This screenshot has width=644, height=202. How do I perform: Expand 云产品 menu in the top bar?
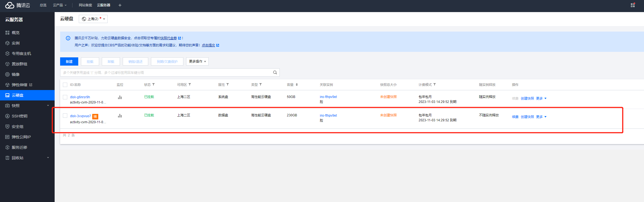60,5
